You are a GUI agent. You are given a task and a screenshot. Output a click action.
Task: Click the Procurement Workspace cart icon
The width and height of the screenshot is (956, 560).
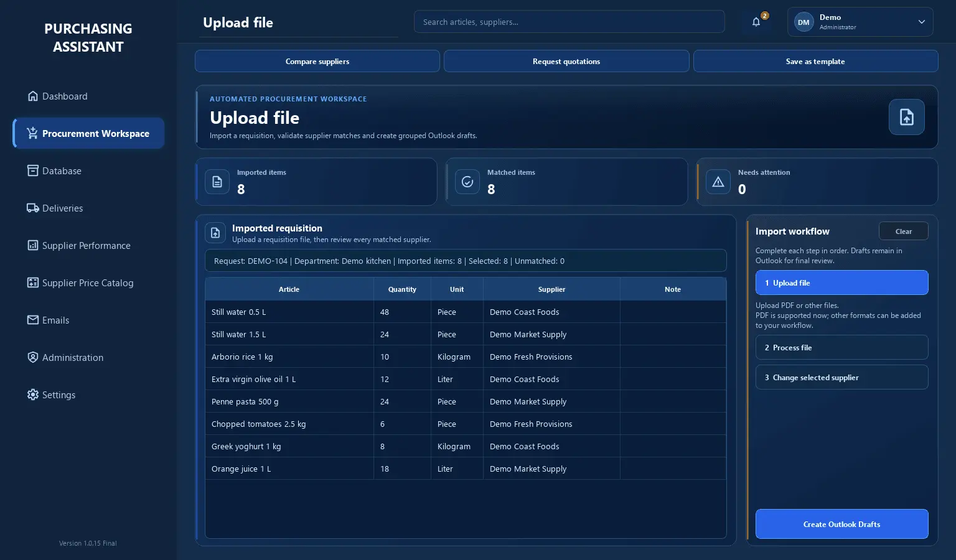[x=33, y=133]
